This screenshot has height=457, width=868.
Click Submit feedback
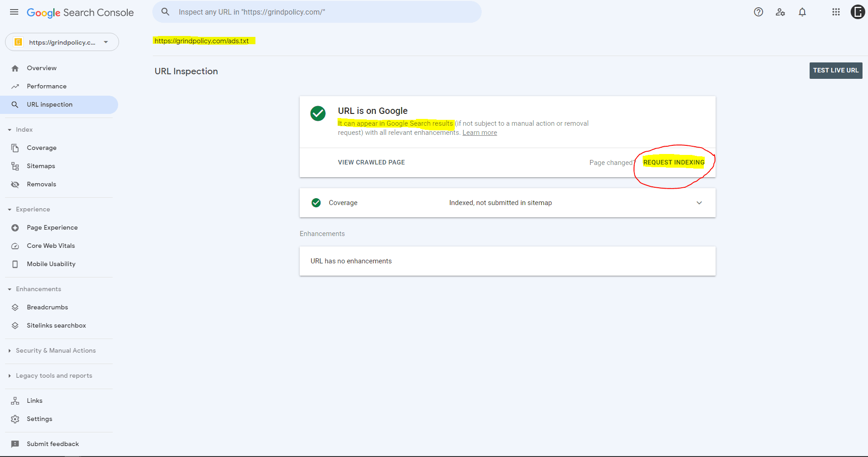tap(53, 444)
